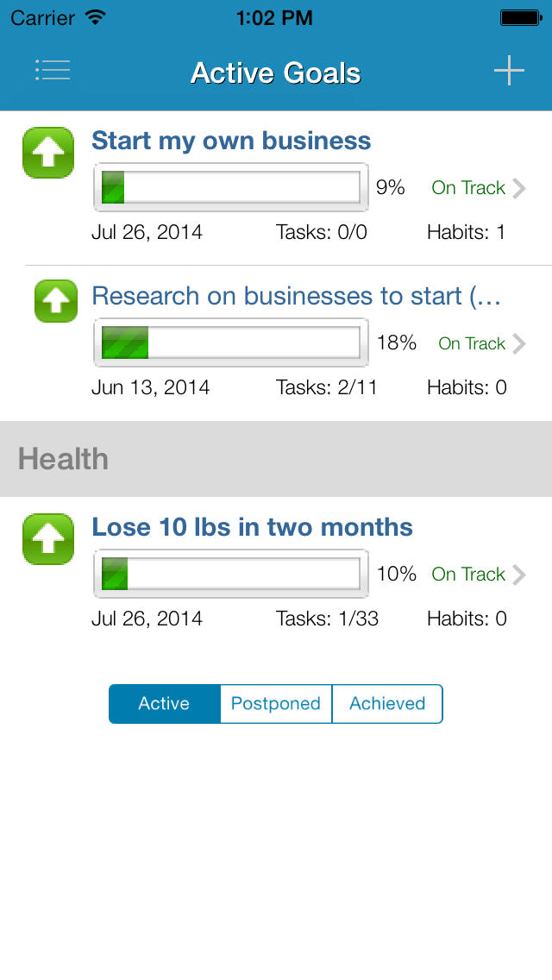
Task: Select the Achieved goals segment
Action: pyautogui.click(x=387, y=704)
